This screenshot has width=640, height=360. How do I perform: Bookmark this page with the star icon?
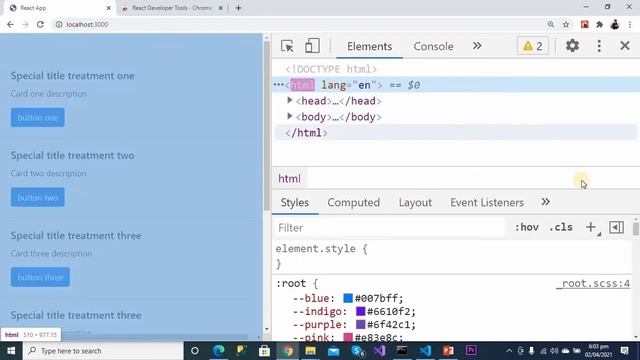click(566, 24)
